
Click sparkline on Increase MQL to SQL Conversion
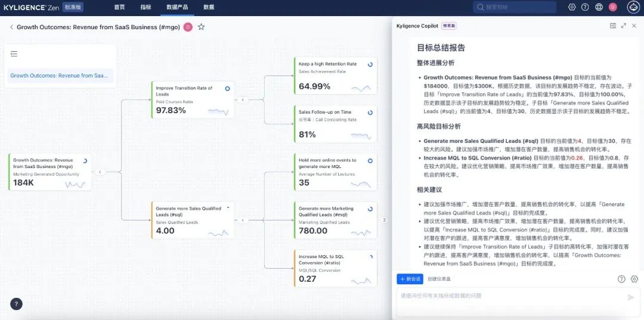(x=361, y=281)
